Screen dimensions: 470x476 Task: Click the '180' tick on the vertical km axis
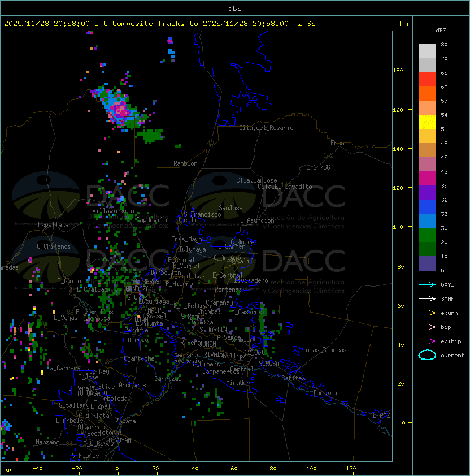398,70
